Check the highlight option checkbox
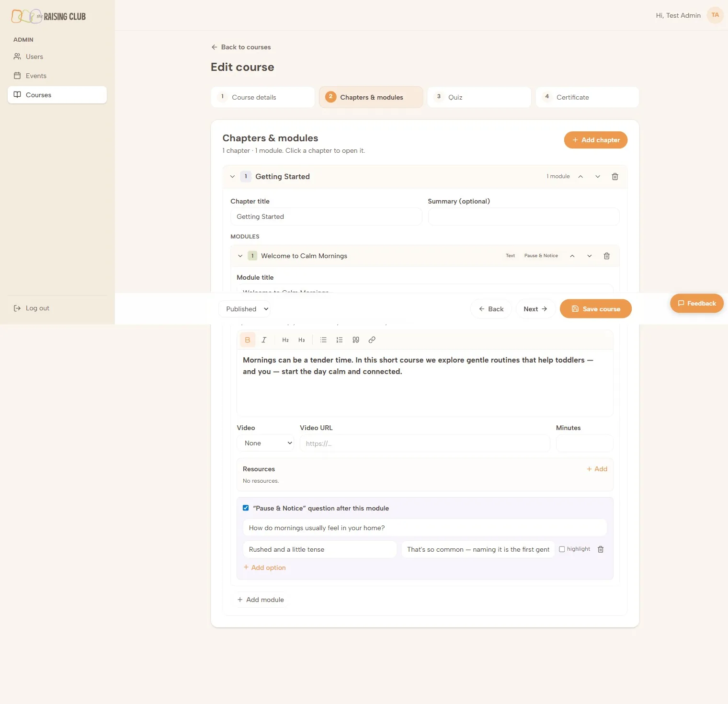Screen dimensions: 728x704 click(x=562, y=549)
